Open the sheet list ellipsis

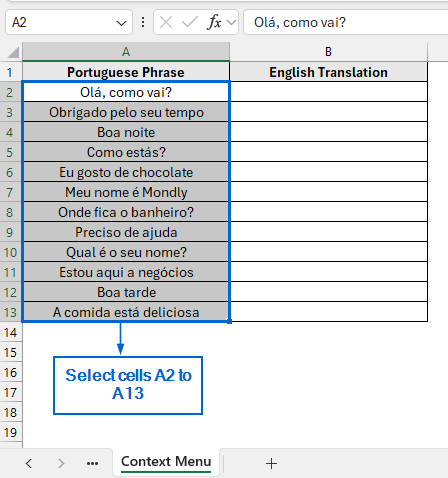pos(92,463)
